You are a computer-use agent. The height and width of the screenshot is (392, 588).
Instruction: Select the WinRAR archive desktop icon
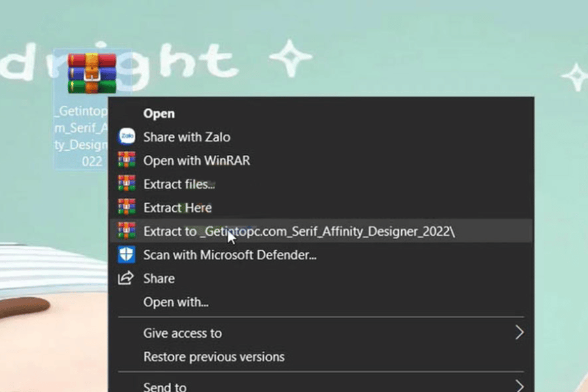click(91, 74)
